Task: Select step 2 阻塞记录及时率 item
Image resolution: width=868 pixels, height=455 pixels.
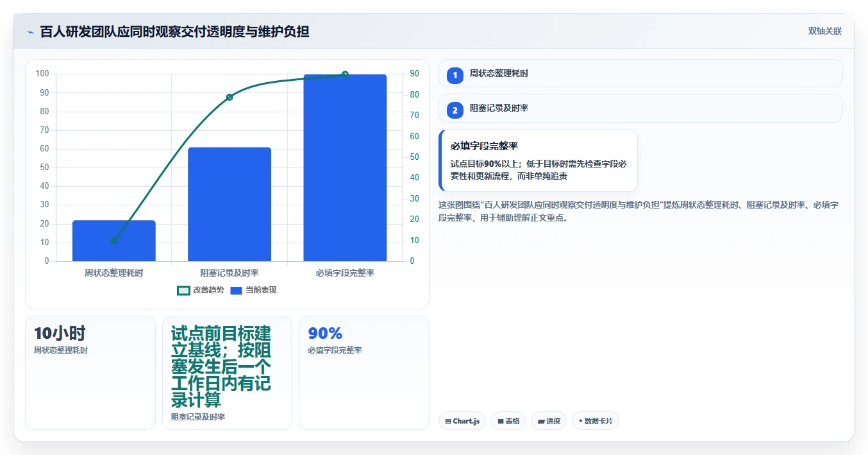Action: click(640, 108)
